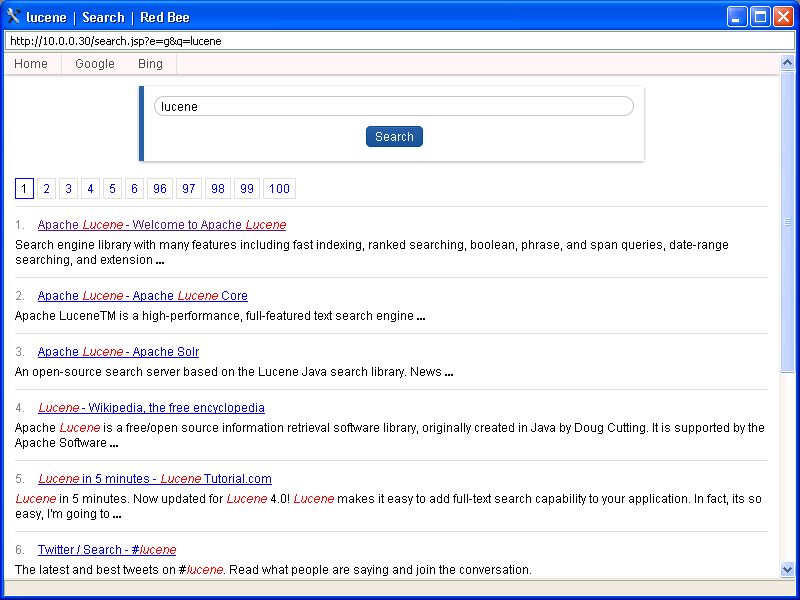The height and width of the screenshot is (600, 800).
Task: Maximize the Red Bee window
Action: (760, 17)
